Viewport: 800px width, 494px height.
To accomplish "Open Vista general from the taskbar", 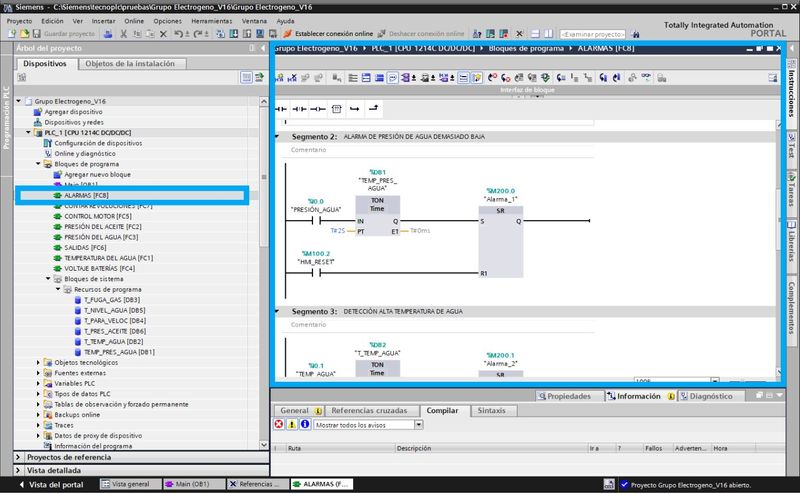I will click(x=130, y=484).
